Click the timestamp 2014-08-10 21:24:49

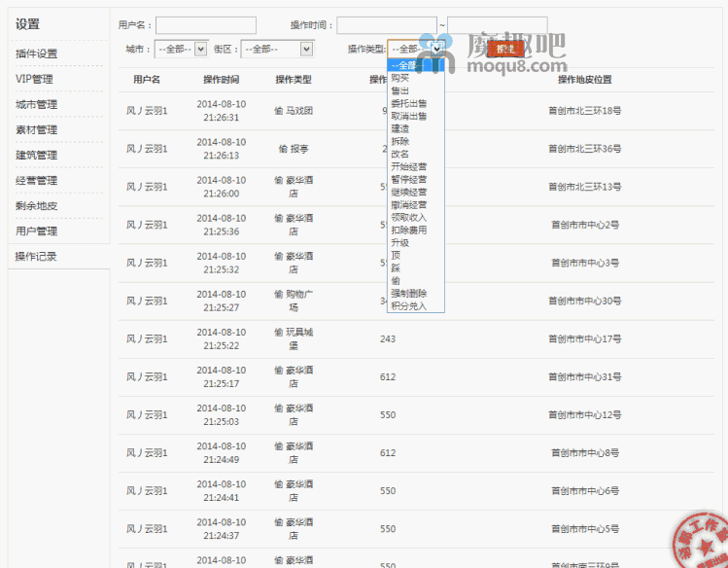point(221,453)
